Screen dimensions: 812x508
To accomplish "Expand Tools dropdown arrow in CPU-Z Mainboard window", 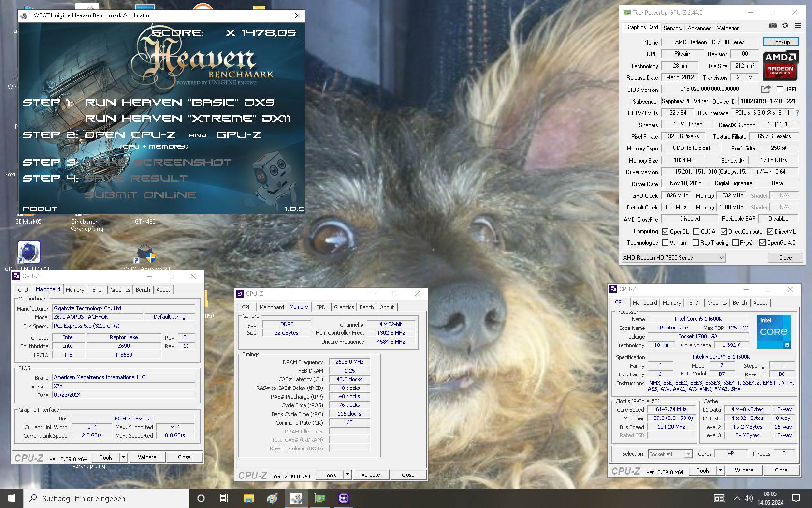I will pos(123,457).
